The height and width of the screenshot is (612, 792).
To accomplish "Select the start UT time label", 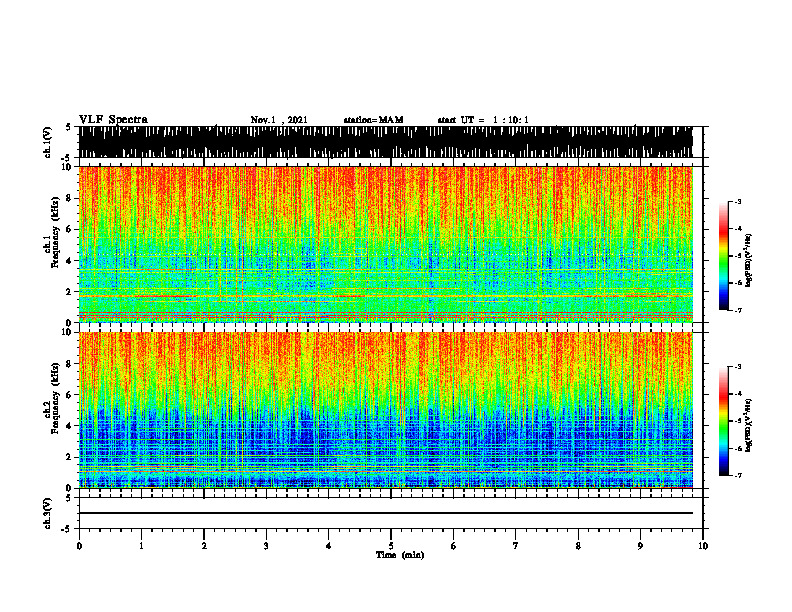I will pos(483,120).
